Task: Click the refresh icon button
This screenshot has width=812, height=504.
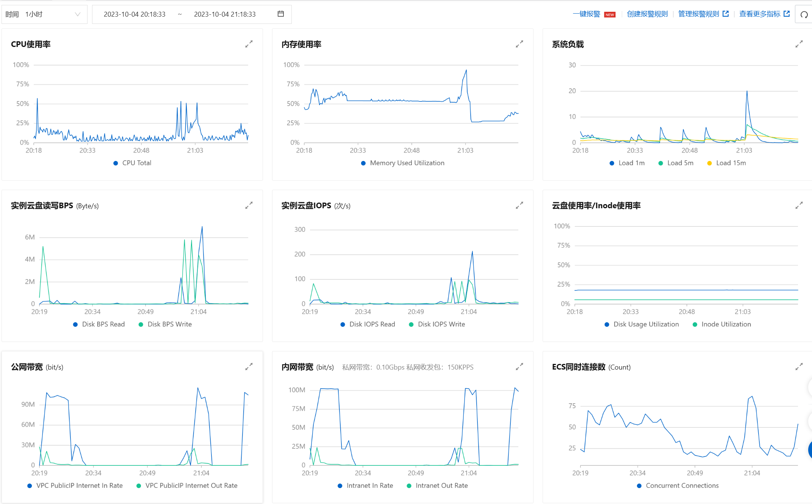Action: click(x=804, y=15)
